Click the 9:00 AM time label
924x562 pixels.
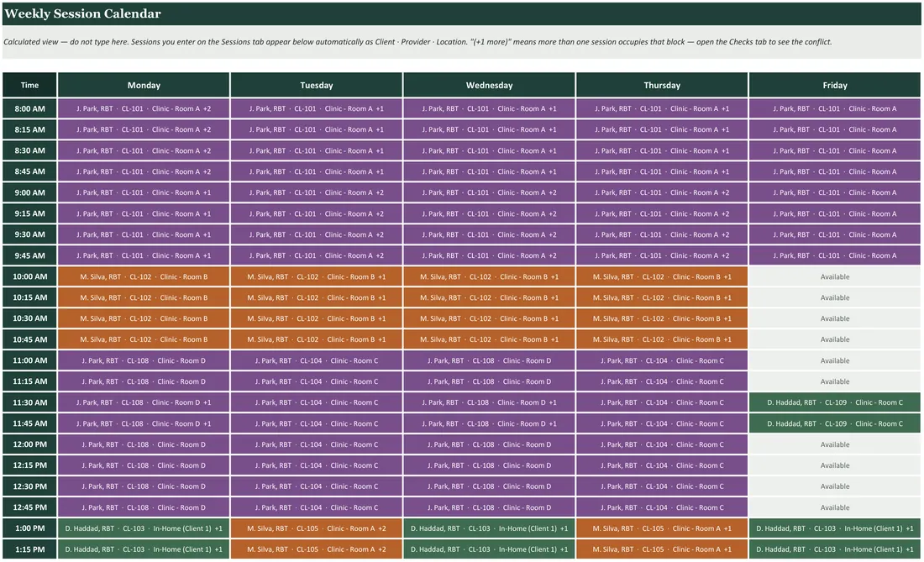pyautogui.click(x=29, y=192)
